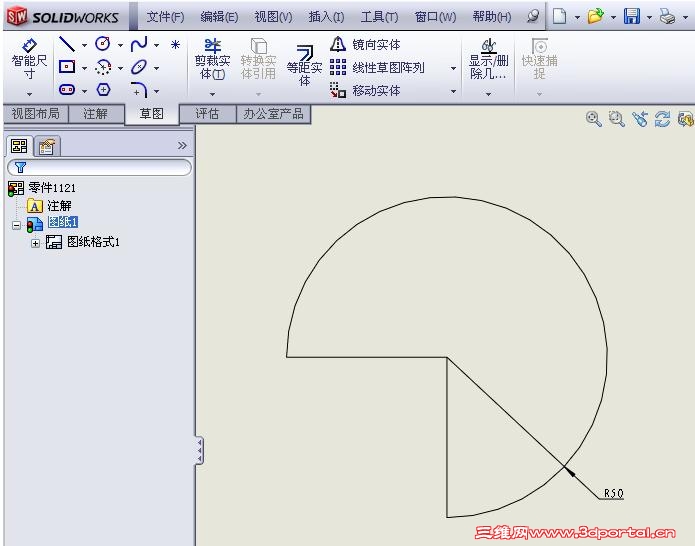This screenshot has height=546, width=695.
Task: Activate the Trim Entities (剪裁实体) tool
Action: tap(212, 59)
